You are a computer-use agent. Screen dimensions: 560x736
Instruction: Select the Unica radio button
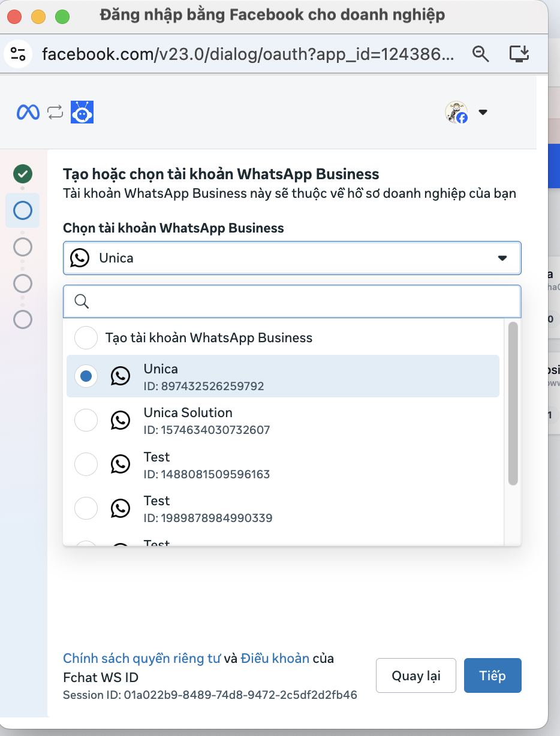tap(86, 376)
